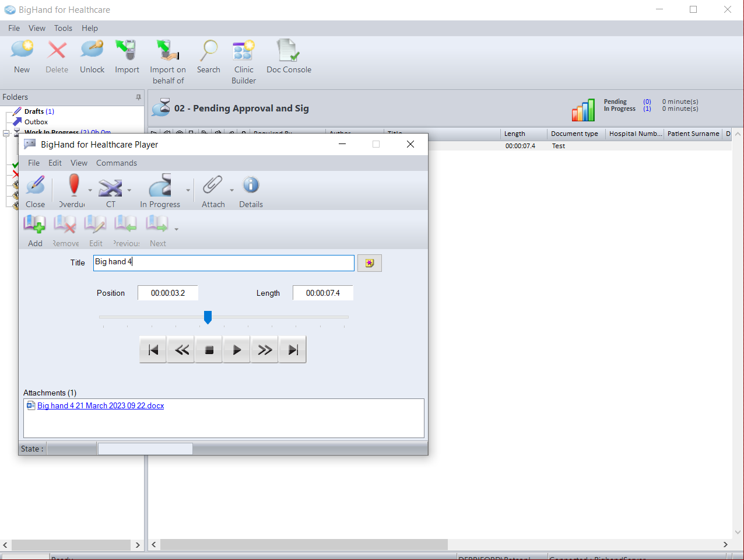Screen dimensions: 744x560
Task: Select the Drafts folder
Action: coord(34,111)
